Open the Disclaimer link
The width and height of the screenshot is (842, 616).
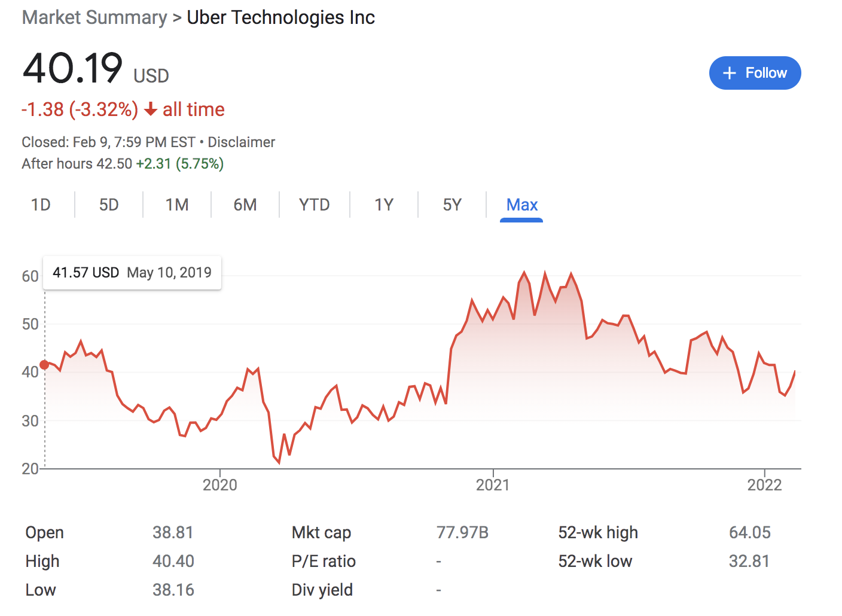241,142
